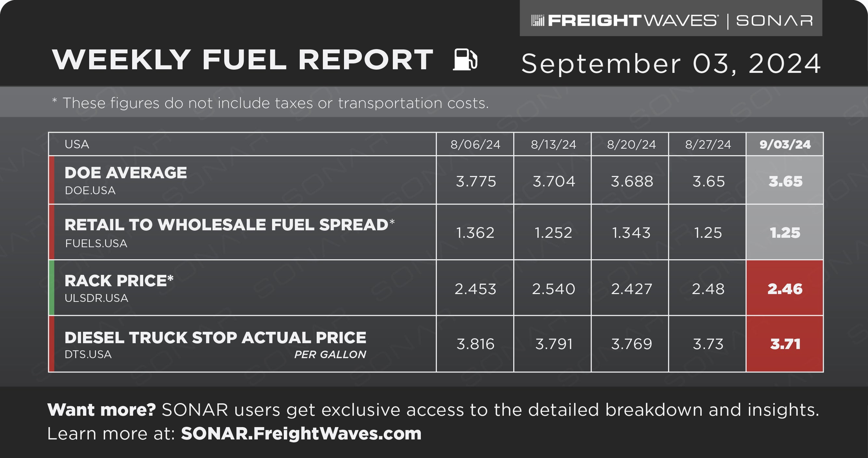Click the gray 3.65 current DOE cell
868x458 pixels.
(785, 180)
